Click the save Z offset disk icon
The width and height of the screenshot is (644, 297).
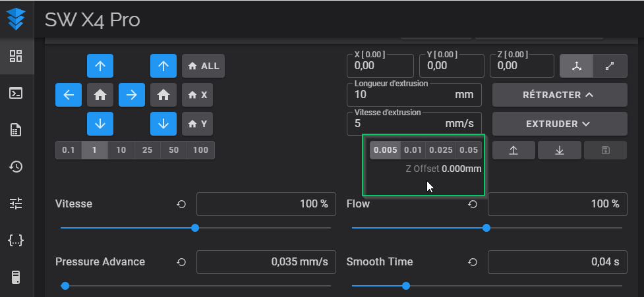pyautogui.click(x=605, y=150)
